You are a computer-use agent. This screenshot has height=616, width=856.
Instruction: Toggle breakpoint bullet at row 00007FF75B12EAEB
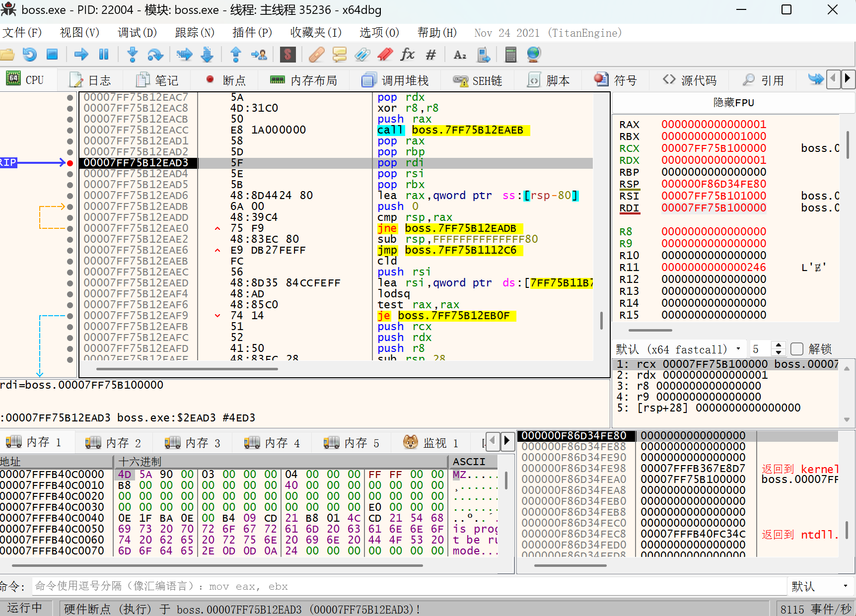(70, 261)
